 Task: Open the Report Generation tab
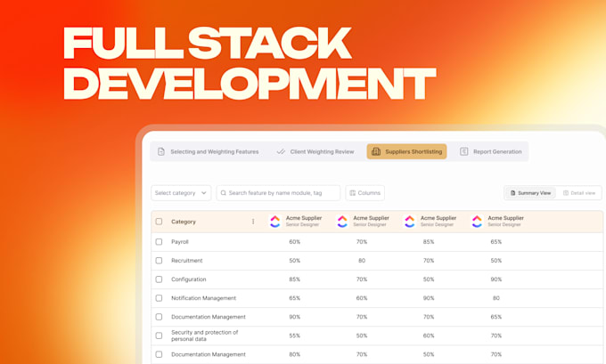[x=491, y=151]
